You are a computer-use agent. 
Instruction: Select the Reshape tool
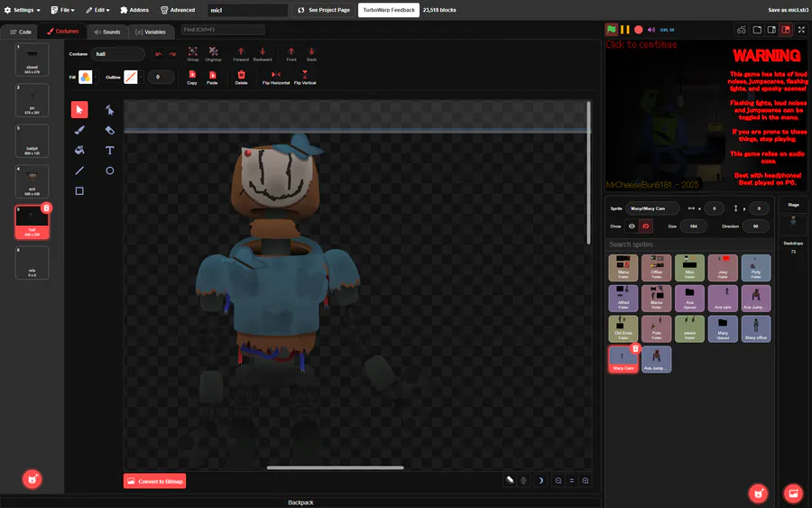pyautogui.click(x=109, y=110)
